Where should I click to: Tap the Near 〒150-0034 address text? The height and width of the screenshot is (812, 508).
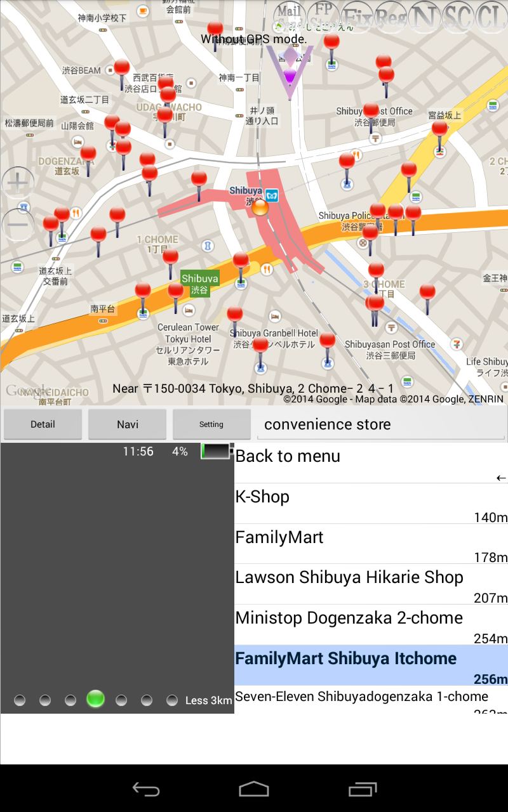pos(253,388)
